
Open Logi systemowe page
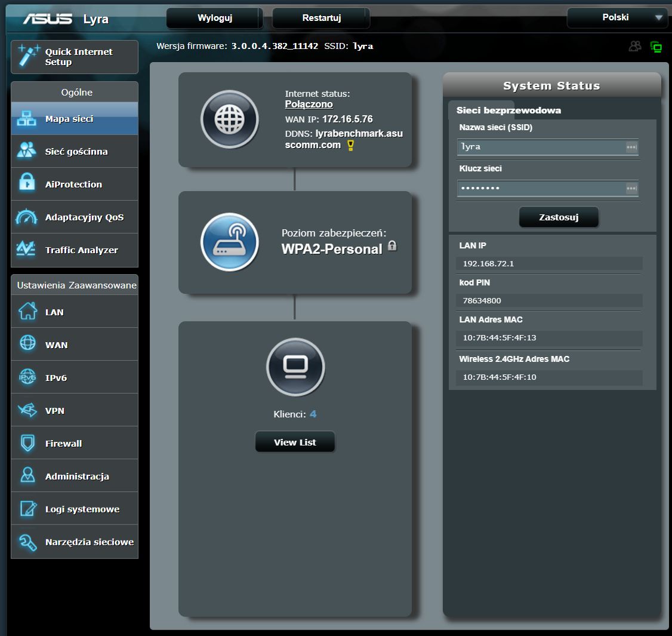[75, 509]
